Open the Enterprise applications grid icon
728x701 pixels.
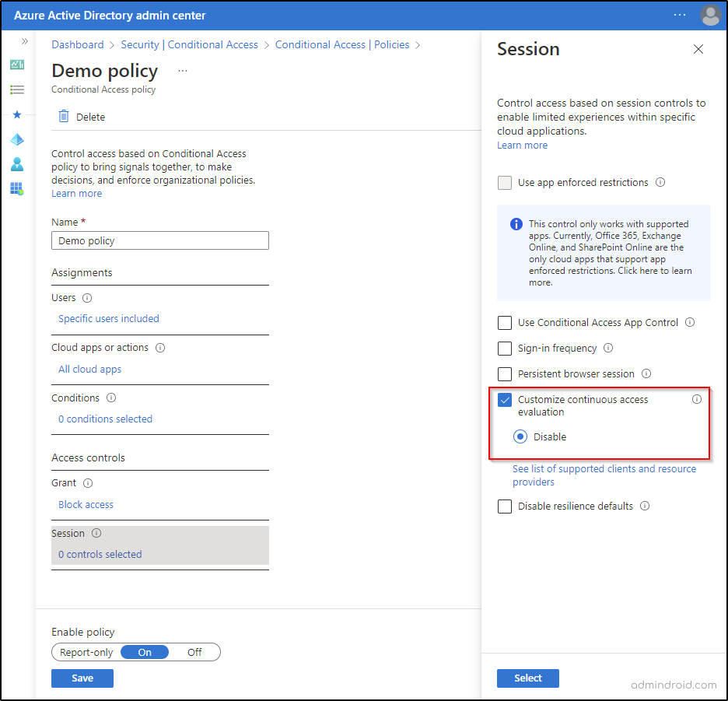tap(17, 188)
